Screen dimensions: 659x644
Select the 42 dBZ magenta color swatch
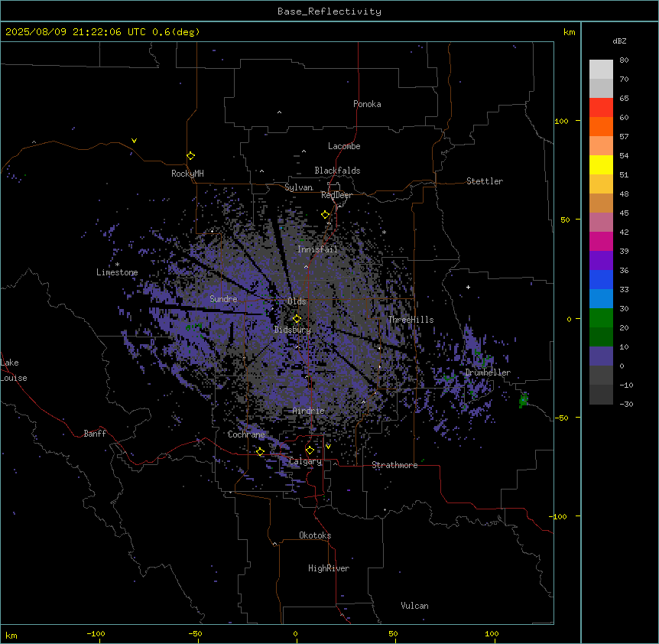[x=601, y=241]
